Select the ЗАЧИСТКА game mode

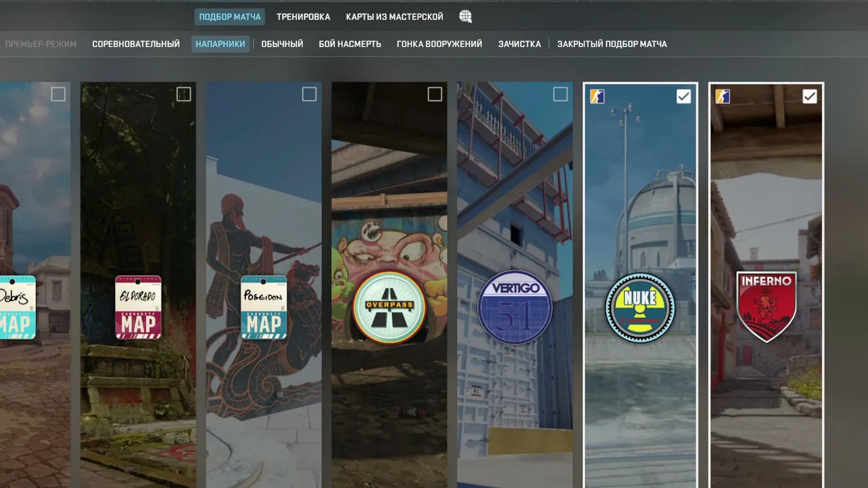519,44
